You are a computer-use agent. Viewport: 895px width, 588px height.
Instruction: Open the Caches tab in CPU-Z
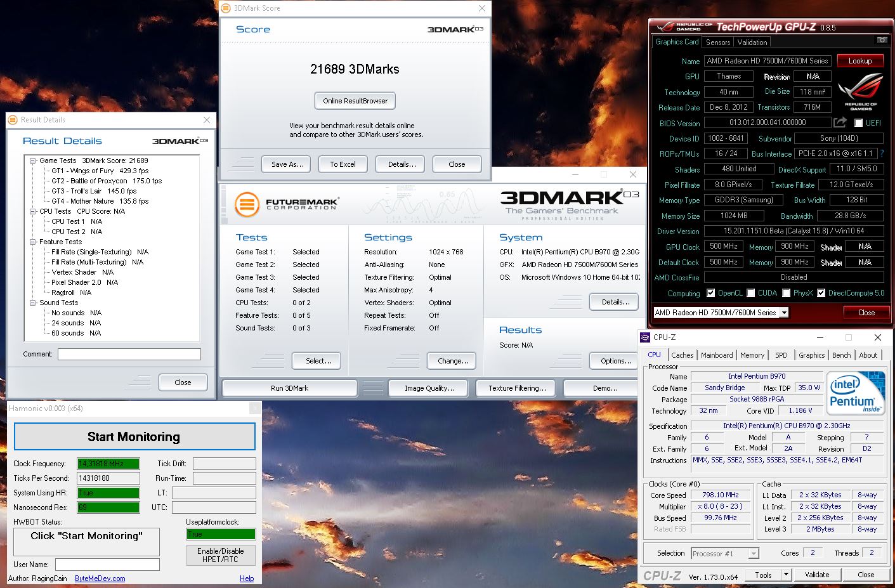(683, 355)
